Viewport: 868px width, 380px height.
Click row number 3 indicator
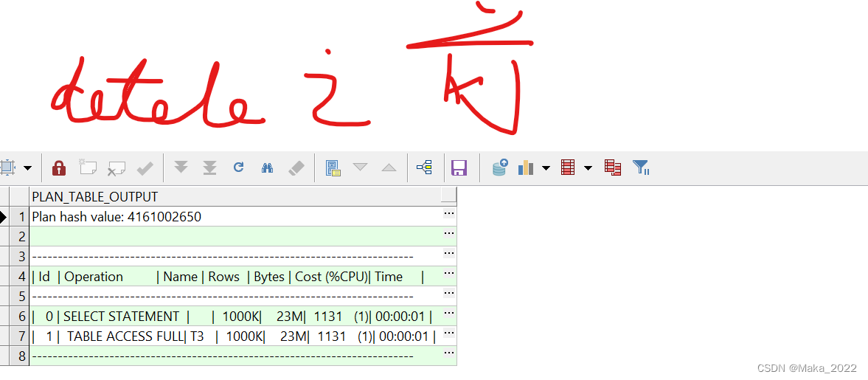point(19,257)
